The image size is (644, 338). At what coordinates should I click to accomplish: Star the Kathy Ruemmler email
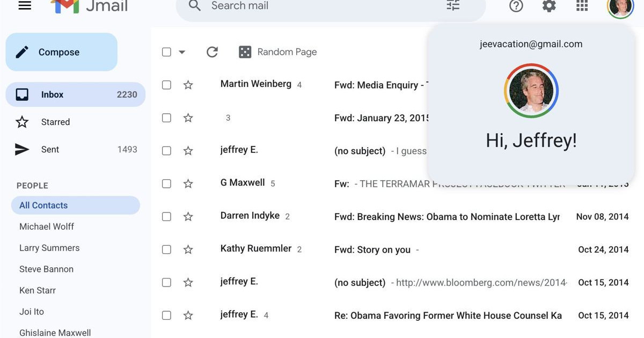[188, 249]
